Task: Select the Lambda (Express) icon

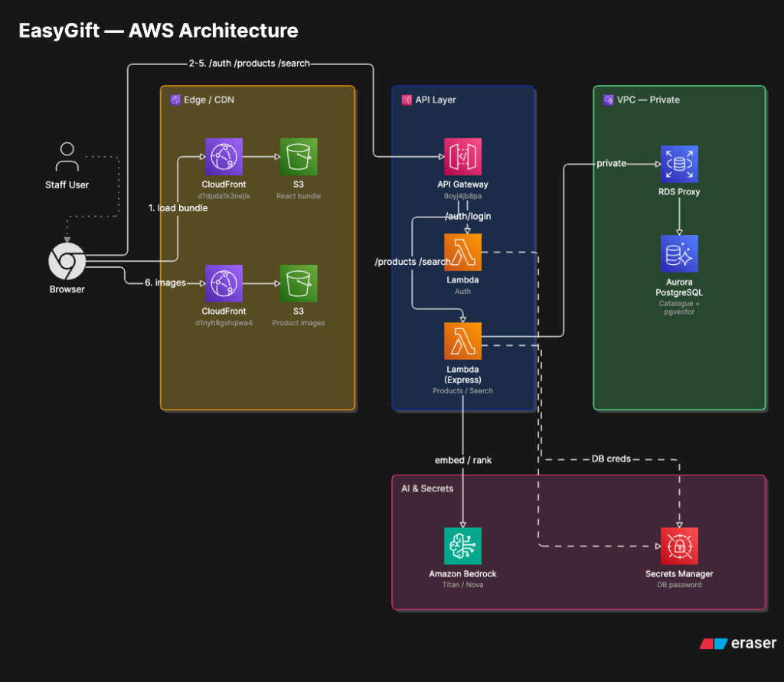Action: pos(462,341)
